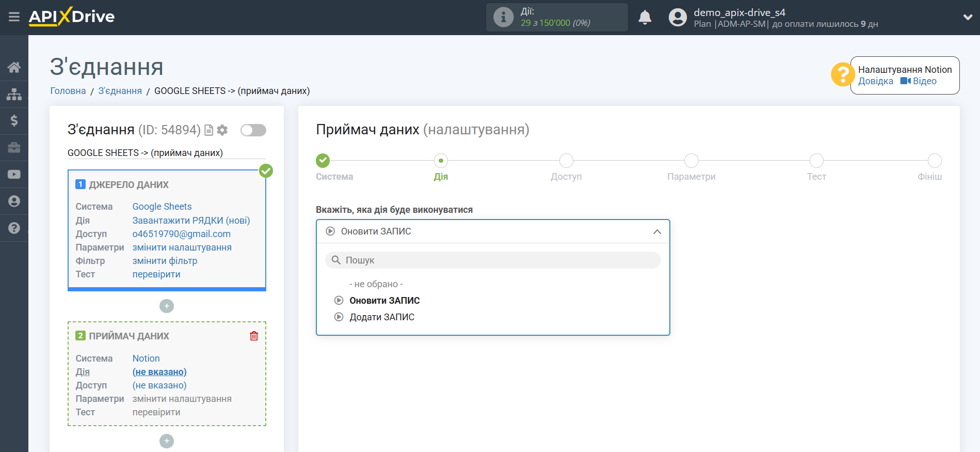Viewport: 980px width, 452px height.
Task: Add step below the receiver block
Action: point(167,441)
